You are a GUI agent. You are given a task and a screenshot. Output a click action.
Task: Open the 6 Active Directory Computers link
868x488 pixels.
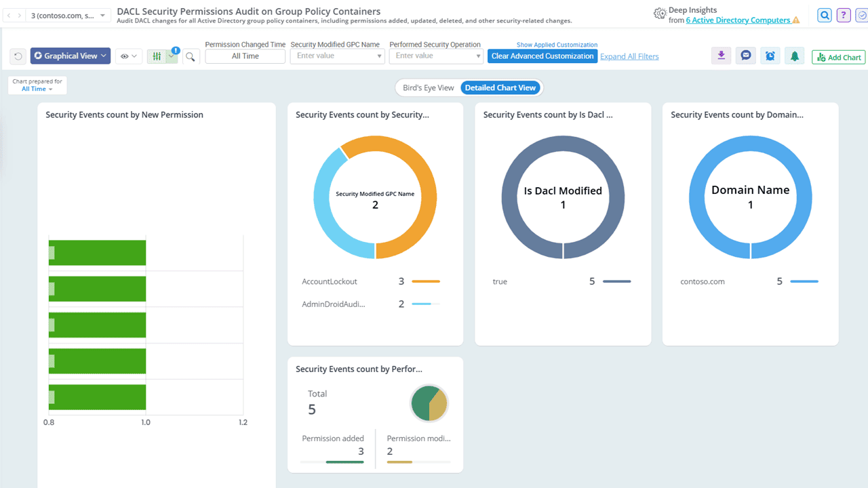coord(738,20)
